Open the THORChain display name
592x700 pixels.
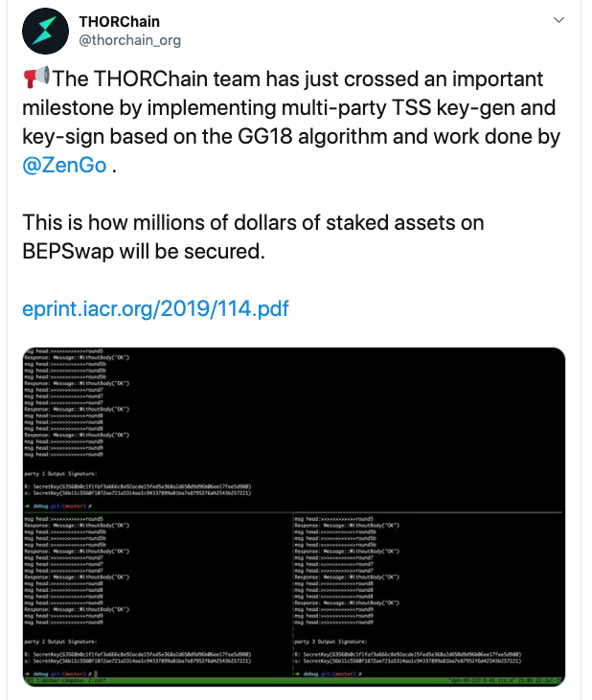tap(119, 21)
